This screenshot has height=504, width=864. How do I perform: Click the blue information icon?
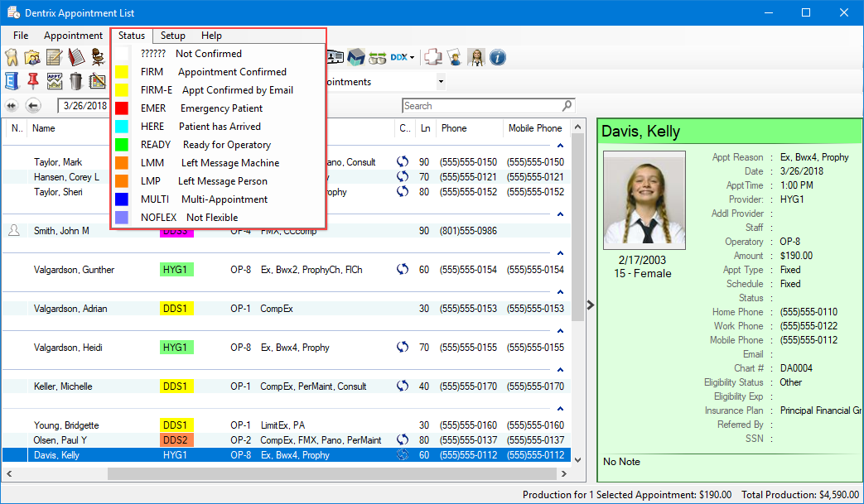498,58
